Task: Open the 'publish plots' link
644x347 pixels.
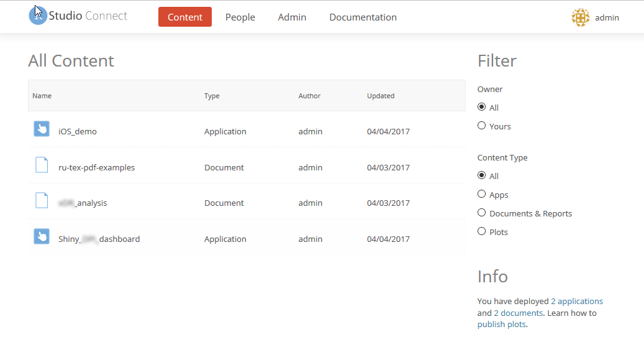Action: (x=502, y=324)
